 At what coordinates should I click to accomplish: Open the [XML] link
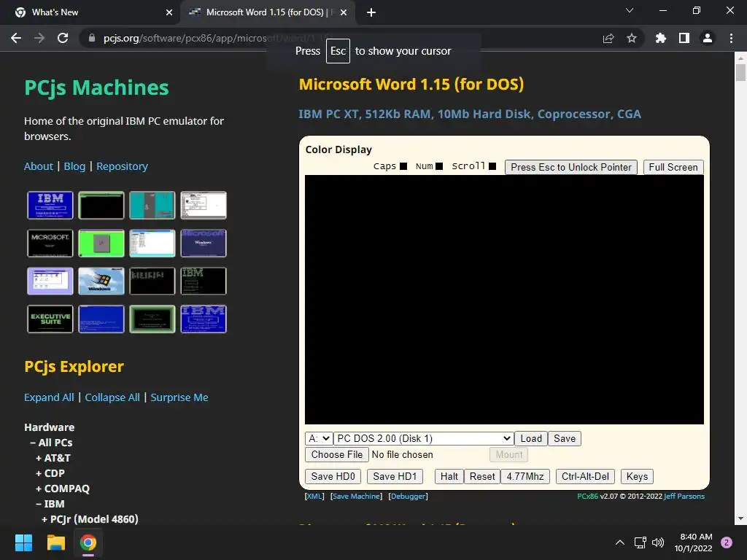pos(314,496)
